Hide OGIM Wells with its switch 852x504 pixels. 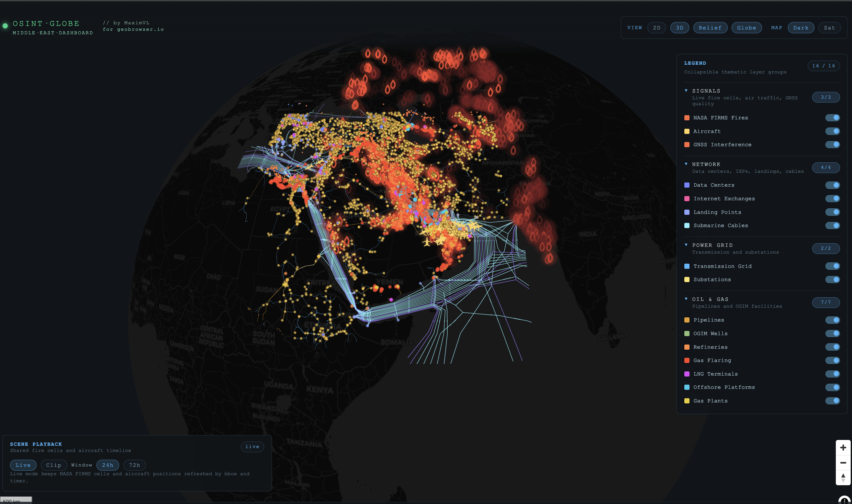(832, 334)
